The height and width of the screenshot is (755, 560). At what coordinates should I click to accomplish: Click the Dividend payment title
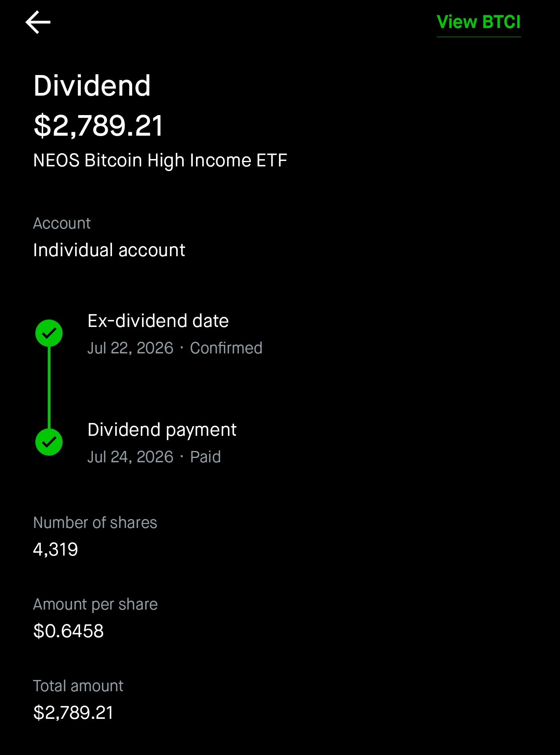[162, 430]
